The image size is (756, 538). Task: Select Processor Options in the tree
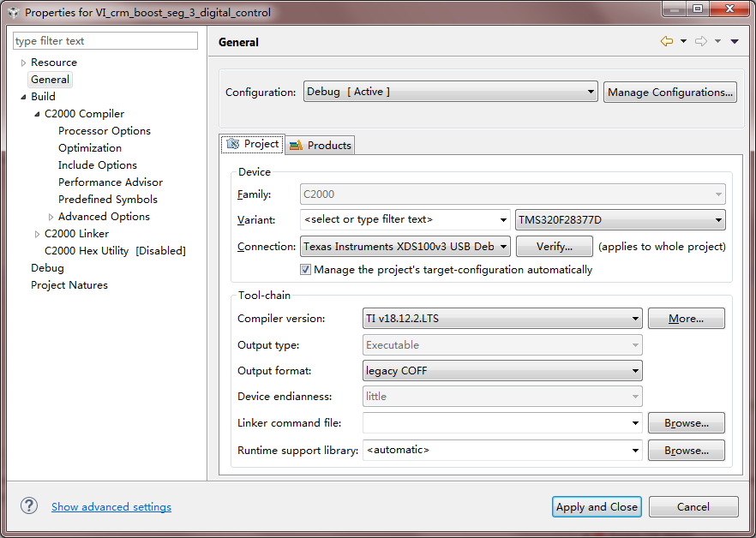click(x=105, y=131)
